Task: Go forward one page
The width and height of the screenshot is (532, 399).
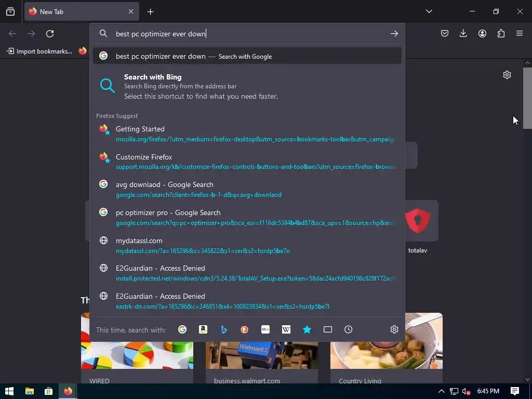Action: click(x=31, y=34)
